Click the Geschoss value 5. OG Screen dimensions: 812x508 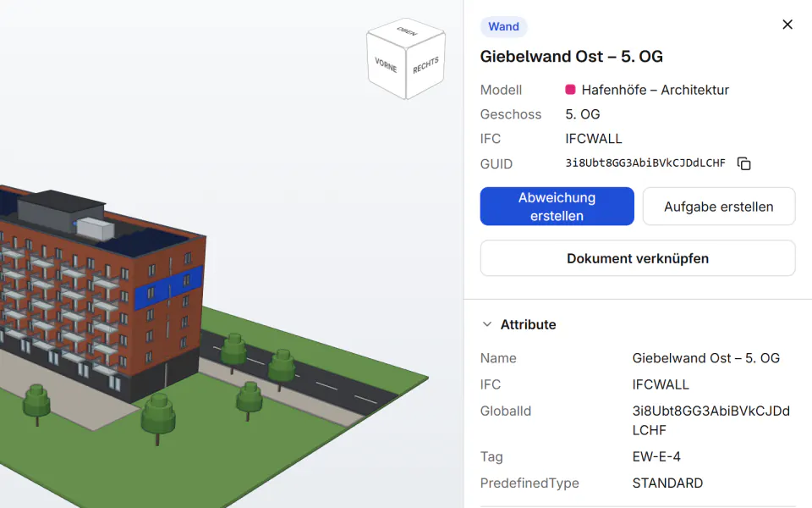pyautogui.click(x=583, y=114)
